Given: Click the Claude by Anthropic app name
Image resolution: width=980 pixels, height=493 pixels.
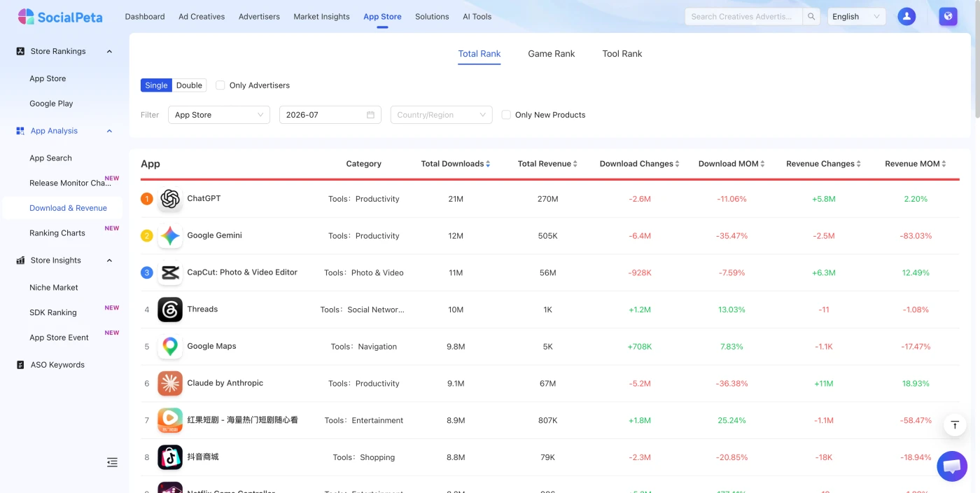Looking at the screenshot, I should 225,383.
